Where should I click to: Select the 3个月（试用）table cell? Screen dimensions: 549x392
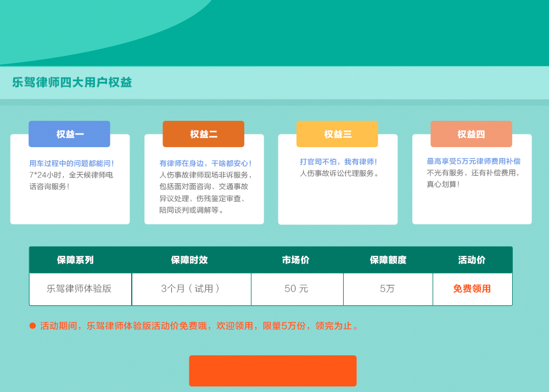pos(191,289)
